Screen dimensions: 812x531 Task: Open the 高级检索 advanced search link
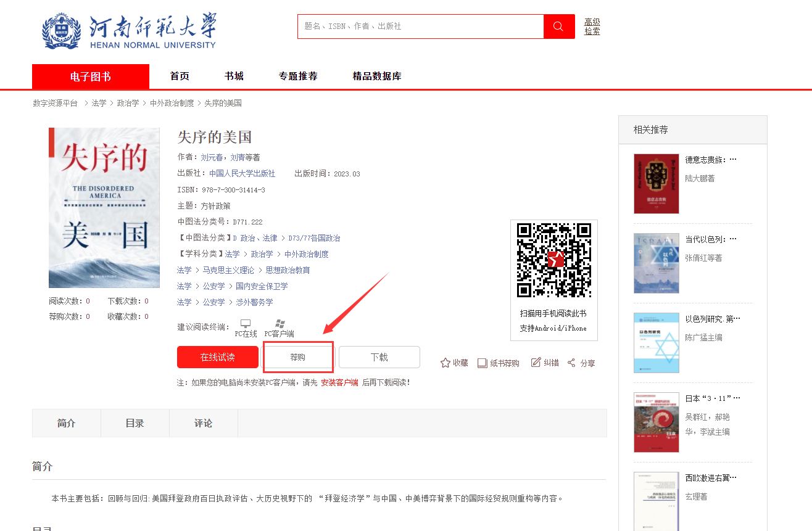[592, 27]
